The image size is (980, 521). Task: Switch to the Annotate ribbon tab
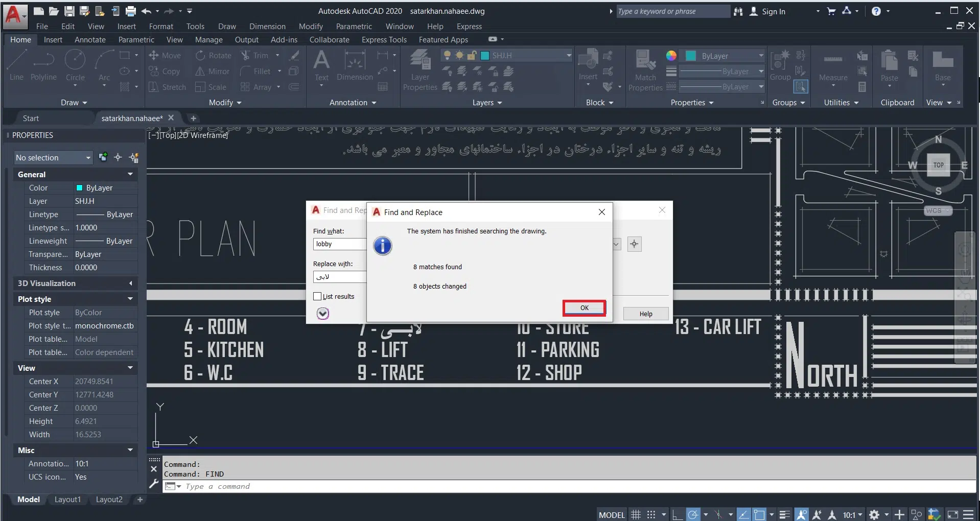[90, 40]
